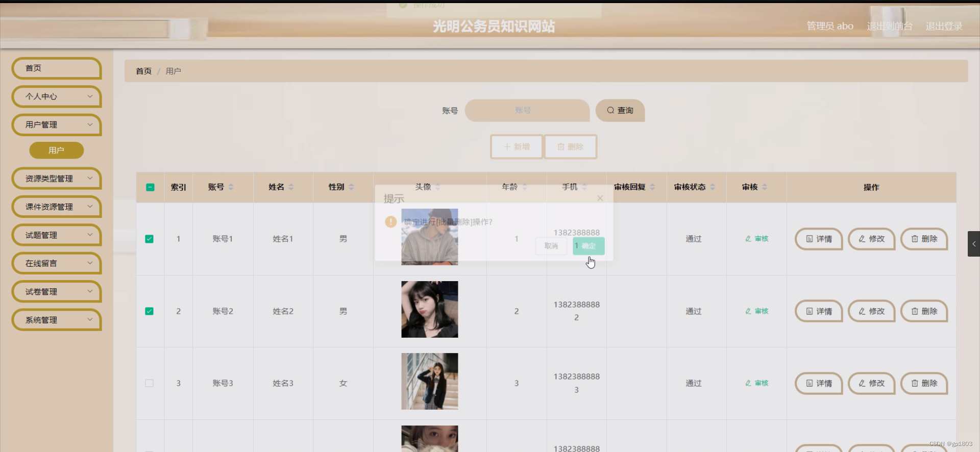Viewport: 980px width, 452px height.
Task: Open the avatar thumbnail of 账号3
Action: 430,381
